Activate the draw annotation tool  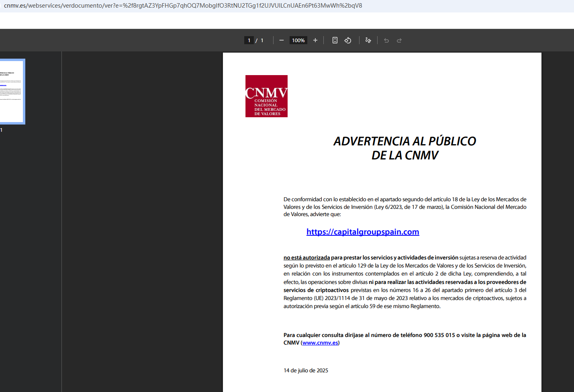pos(368,40)
